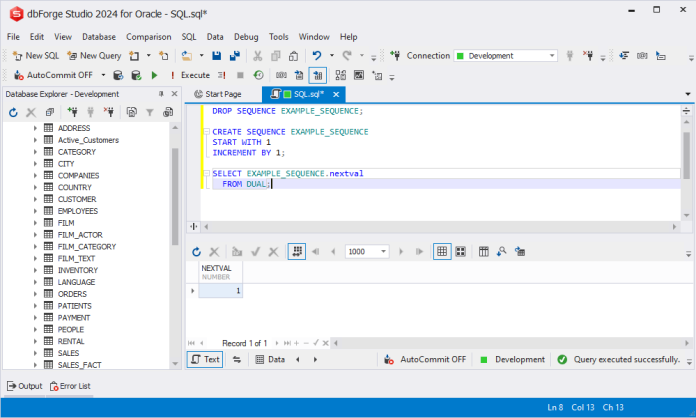696x418 pixels.
Task: Toggle the paginal mode icon in results toolbar
Action: coord(297,252)
